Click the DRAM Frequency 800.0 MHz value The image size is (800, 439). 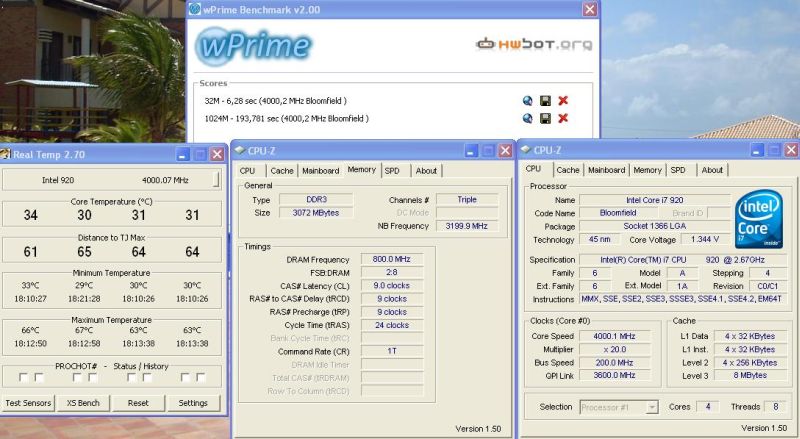coord(391,259)
